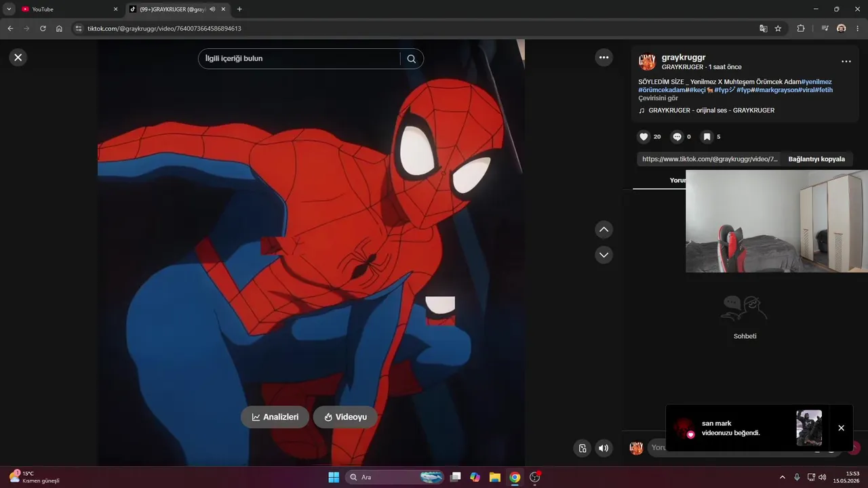Viewport: 868px width, 488px height.
Task: Open comments via the speech bubble icon
Action: point(677,137)
